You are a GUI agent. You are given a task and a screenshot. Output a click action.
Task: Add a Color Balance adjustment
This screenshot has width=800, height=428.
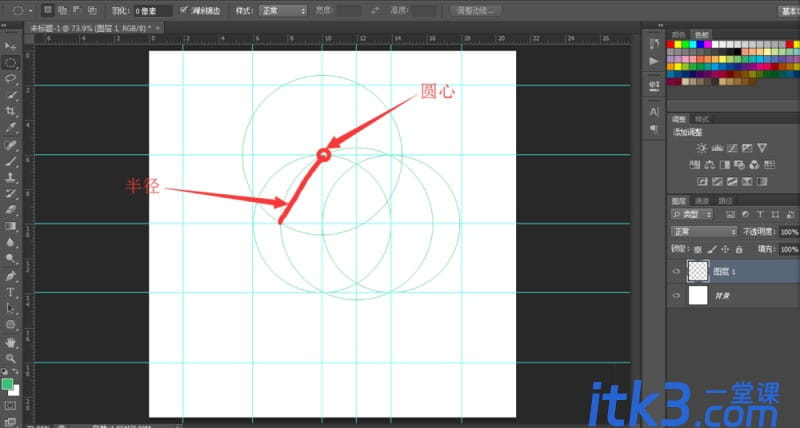tap(710, 165)
